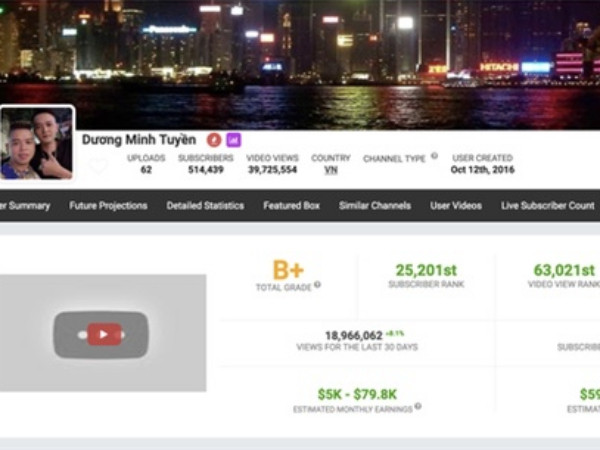Click the 25,201st subscriber rank
600x450 pixels.
tap(426, 271)
